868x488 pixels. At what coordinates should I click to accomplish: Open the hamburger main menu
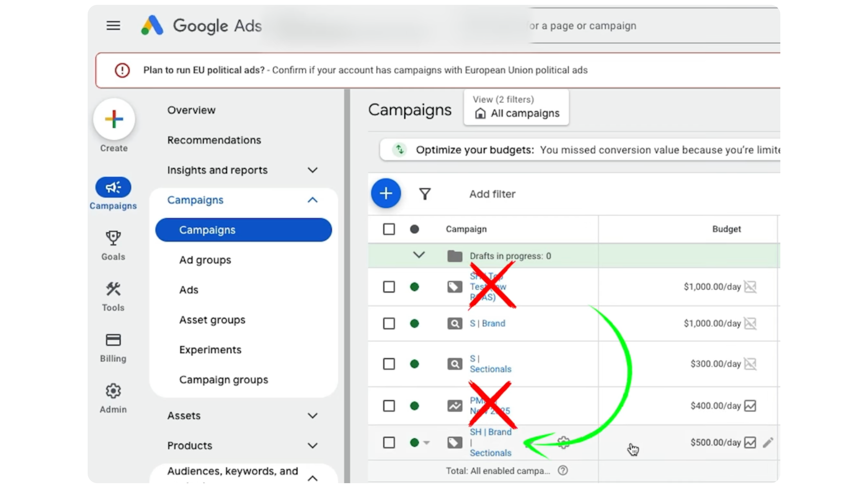[113, 26]
